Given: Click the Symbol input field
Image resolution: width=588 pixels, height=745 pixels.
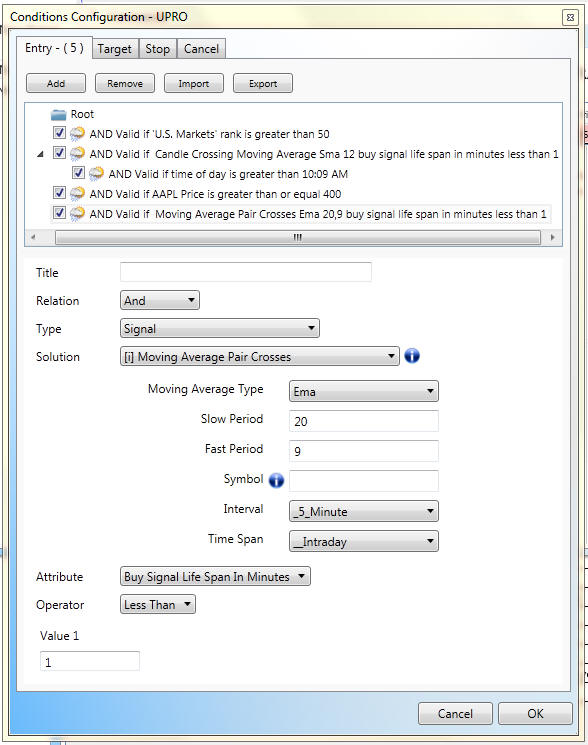Looking at the screenshot, I should [363, 481].
